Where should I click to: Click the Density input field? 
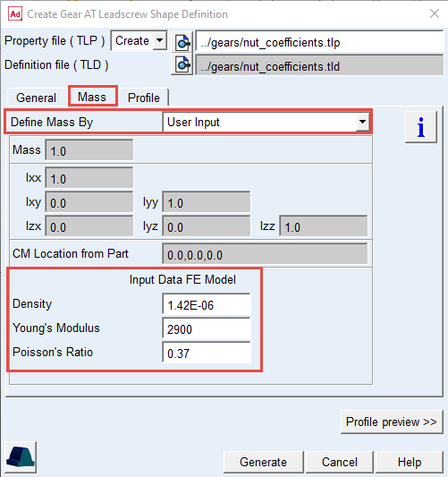tap(207, 304)
